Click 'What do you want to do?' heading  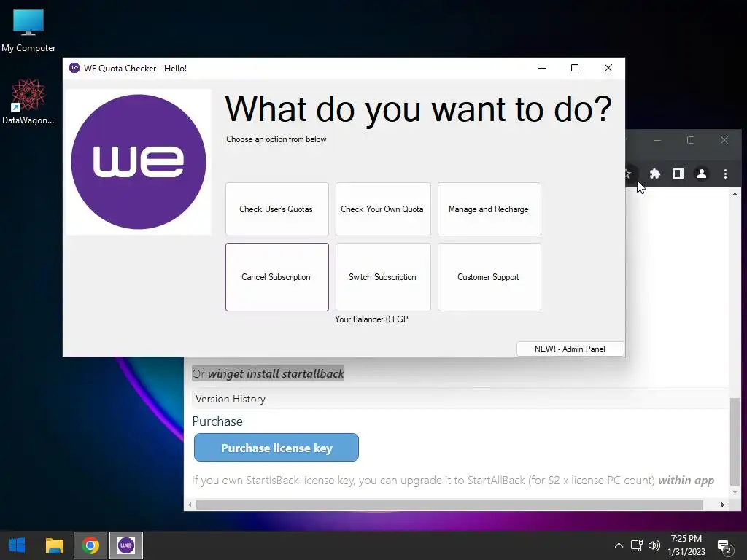(418, 110)
